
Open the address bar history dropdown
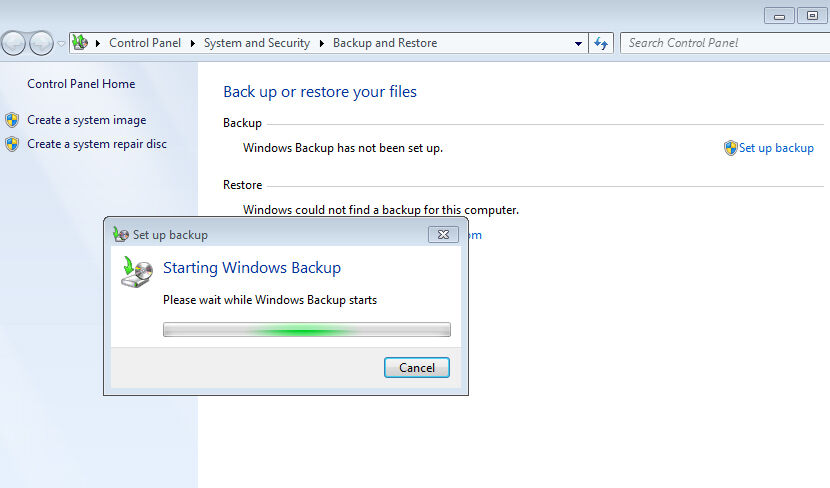579,43
